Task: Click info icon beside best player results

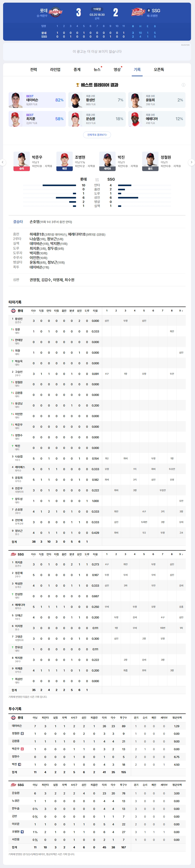Action: (184, 85)
